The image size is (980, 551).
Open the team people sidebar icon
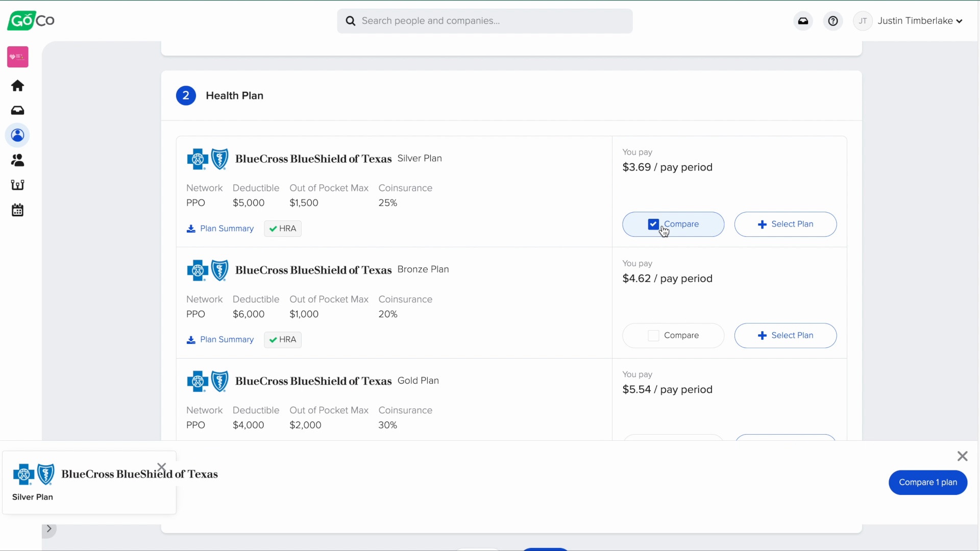pos(17,160)
